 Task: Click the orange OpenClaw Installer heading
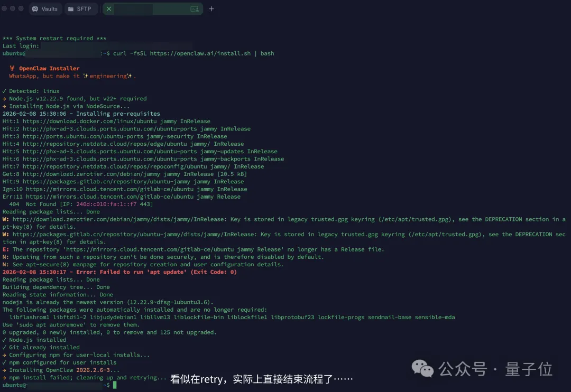click(49, 68)
